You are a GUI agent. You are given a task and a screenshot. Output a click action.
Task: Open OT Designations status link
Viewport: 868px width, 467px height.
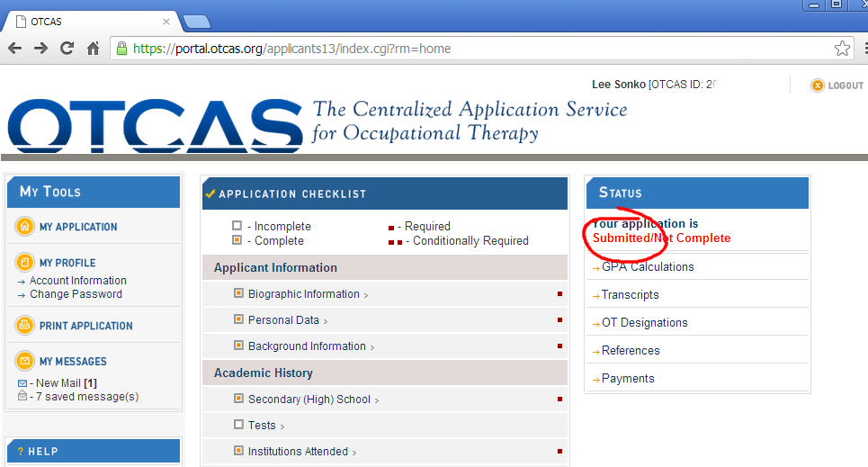tap(644, 322)
